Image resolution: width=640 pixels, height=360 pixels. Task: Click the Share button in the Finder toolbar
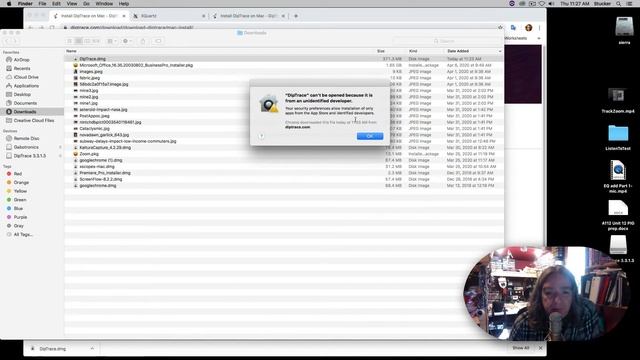coord(143,41)
